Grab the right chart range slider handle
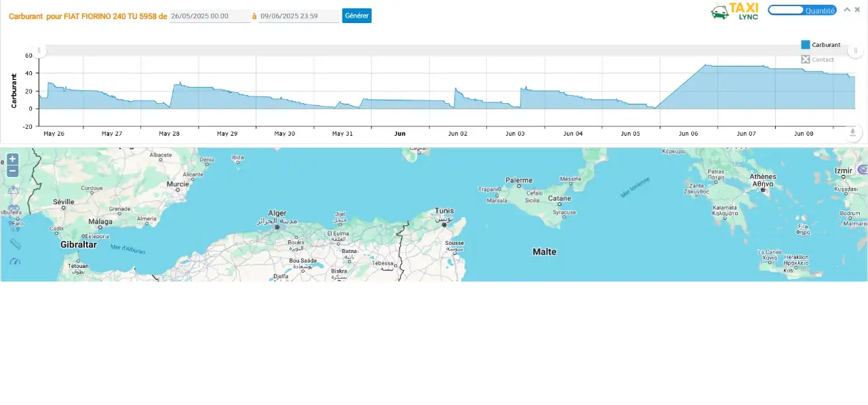This screenshot has width=868, height=405. click(x=856, y=50)
